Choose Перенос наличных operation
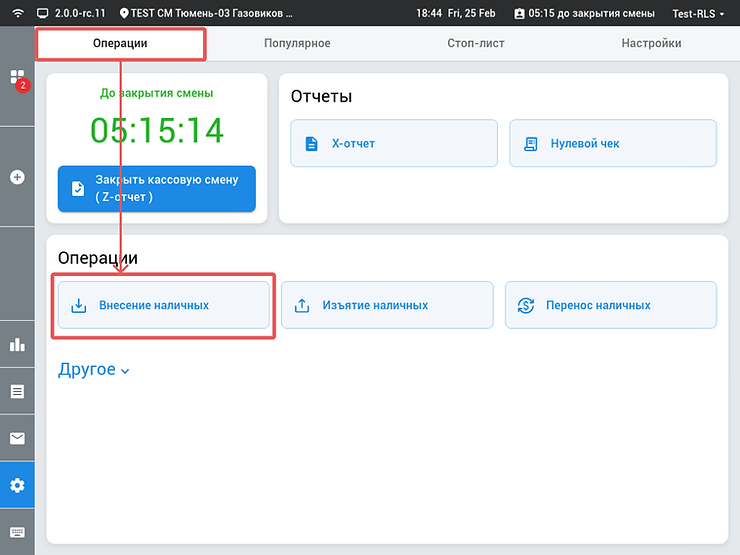 pyautogui.click(x=611, y=305)
